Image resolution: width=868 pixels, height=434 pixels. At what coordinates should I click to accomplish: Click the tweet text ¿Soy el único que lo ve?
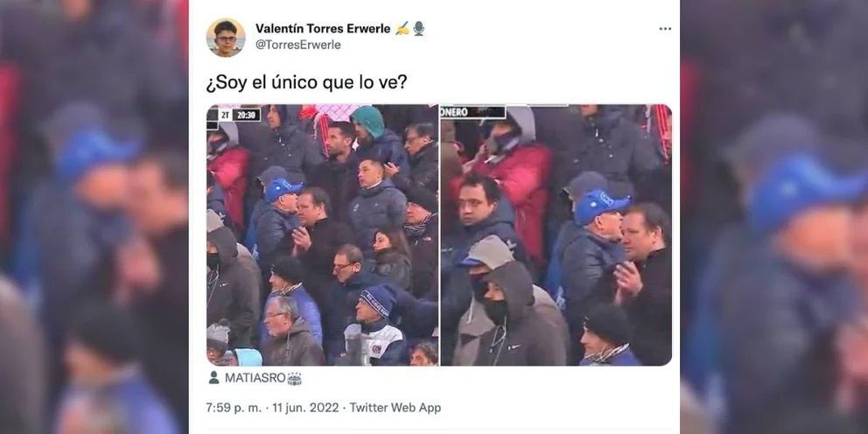click(x=306, y=83)
